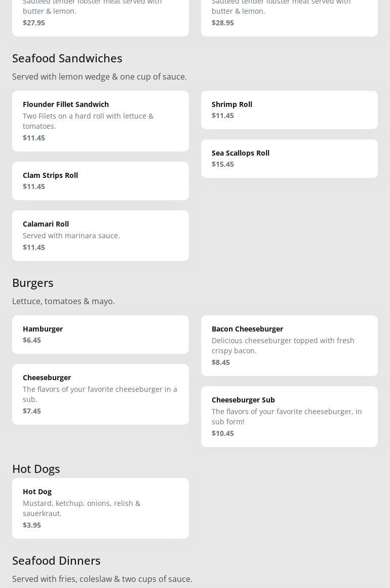Click the Flounder Fillet Sandwich $11.45 price
Screen dimensions: 390x588
[34, 138]
